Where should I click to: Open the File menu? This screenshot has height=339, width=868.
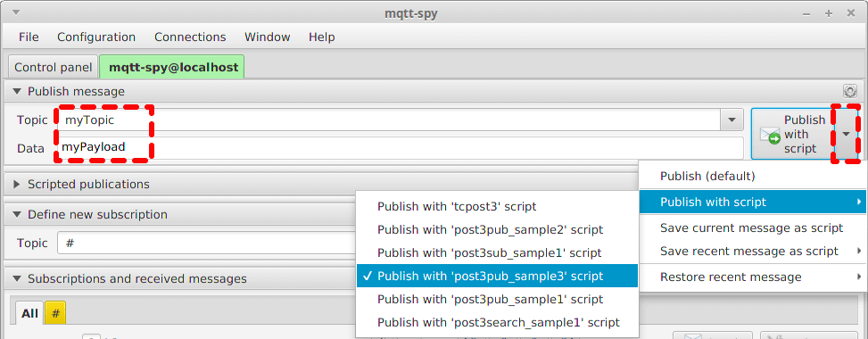pyautogui.click(x=29, y=37)
